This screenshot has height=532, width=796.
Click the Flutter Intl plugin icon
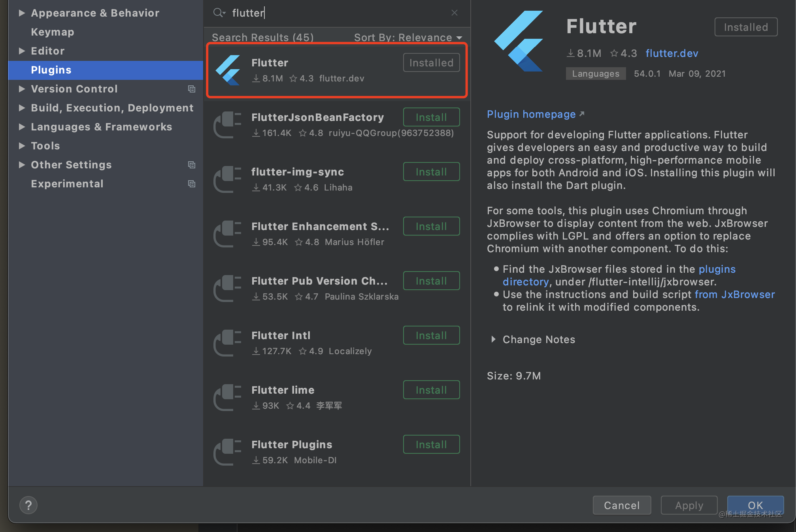(x=227, y=343)
